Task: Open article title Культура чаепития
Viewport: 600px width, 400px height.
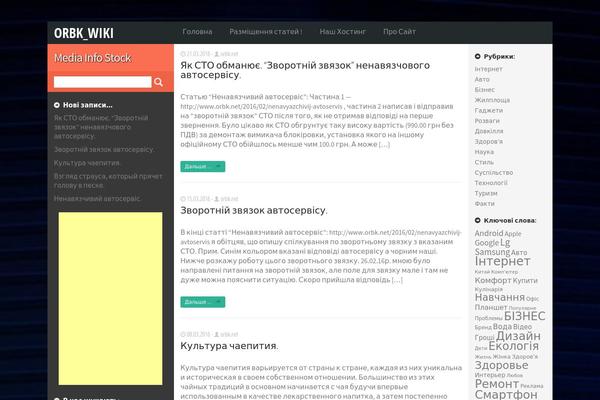Action: [x=229, y=346]
